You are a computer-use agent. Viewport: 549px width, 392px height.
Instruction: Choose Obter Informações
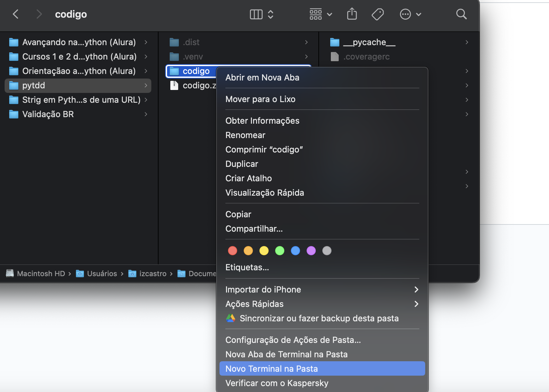click(x=322, y=121)
